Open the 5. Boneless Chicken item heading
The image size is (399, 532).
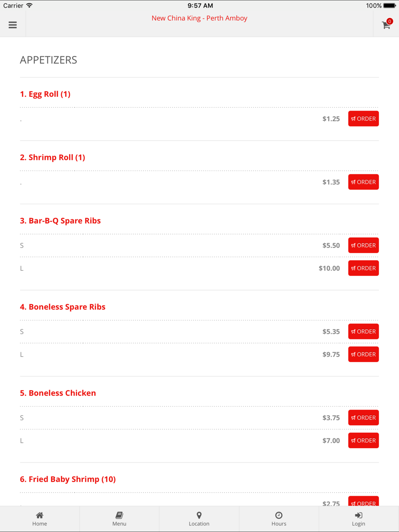coord(58,393)
